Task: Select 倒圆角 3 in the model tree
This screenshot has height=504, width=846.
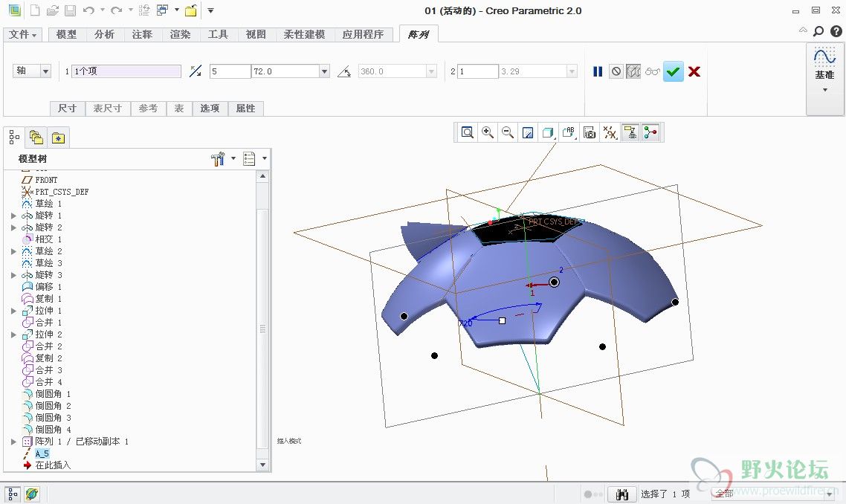Action: coord(53,418)
